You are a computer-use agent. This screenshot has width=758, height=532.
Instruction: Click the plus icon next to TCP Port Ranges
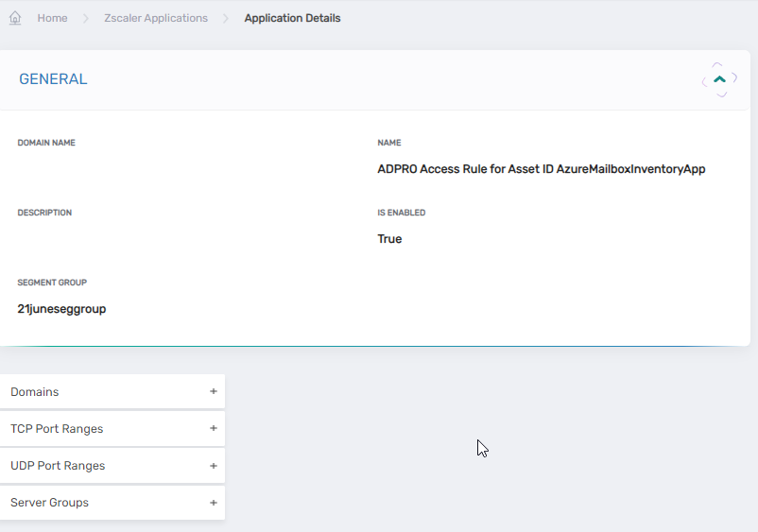coord(214,428)
